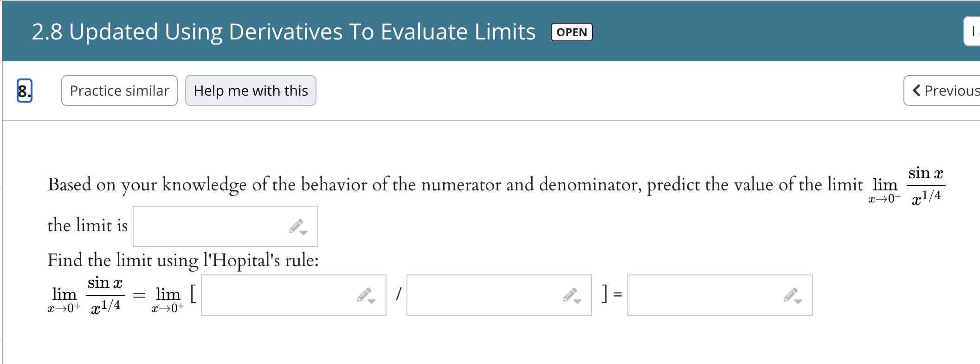Open the equation editor pencil for the numerator field

(x=365, y=295)
